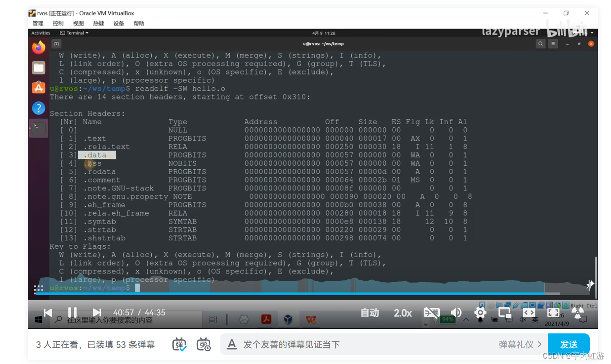Open a new terminal tab icon
Image resolution: width=611 pixels, height=364 pixels.
click(x=56, y=44)
